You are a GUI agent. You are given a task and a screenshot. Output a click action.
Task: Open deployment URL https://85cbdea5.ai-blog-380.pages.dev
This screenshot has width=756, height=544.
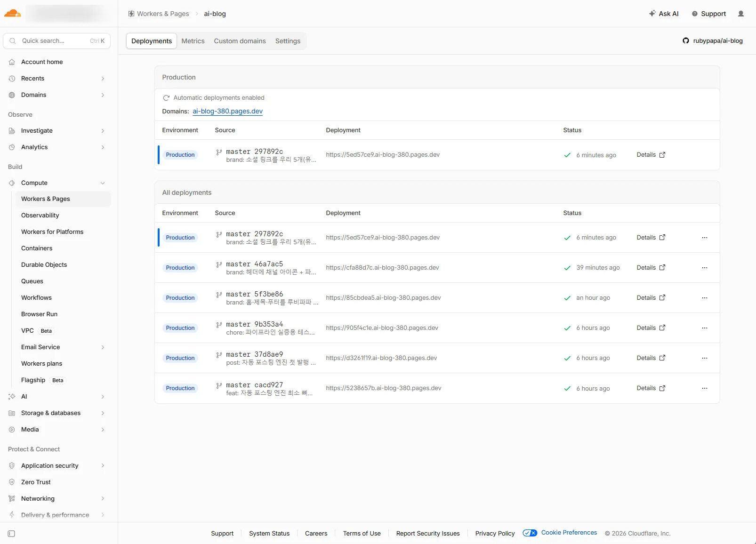383,298
